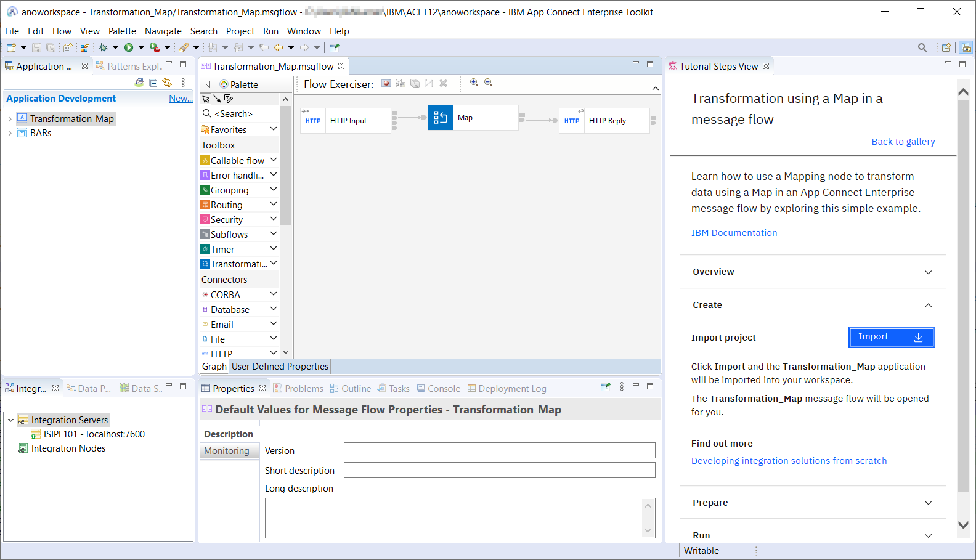
Task: Open the Deployment Log tab
Action: point(506,389)
